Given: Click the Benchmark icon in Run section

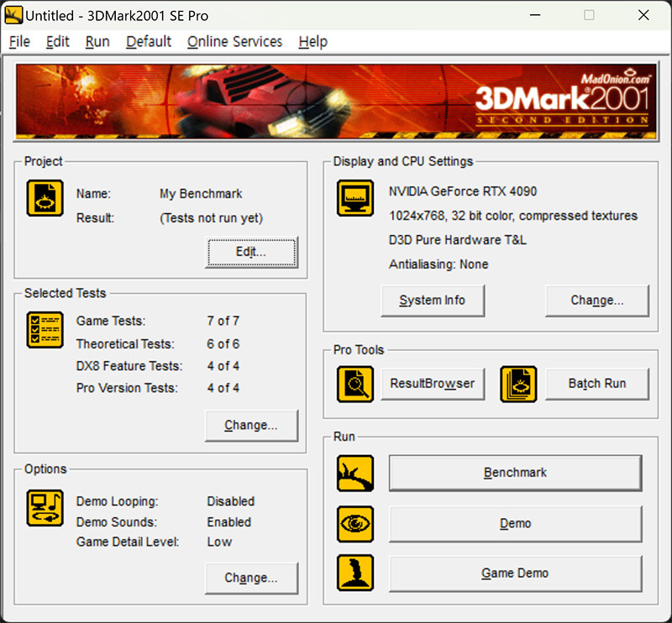Looking at the screenshot, I should coord(354,473).
